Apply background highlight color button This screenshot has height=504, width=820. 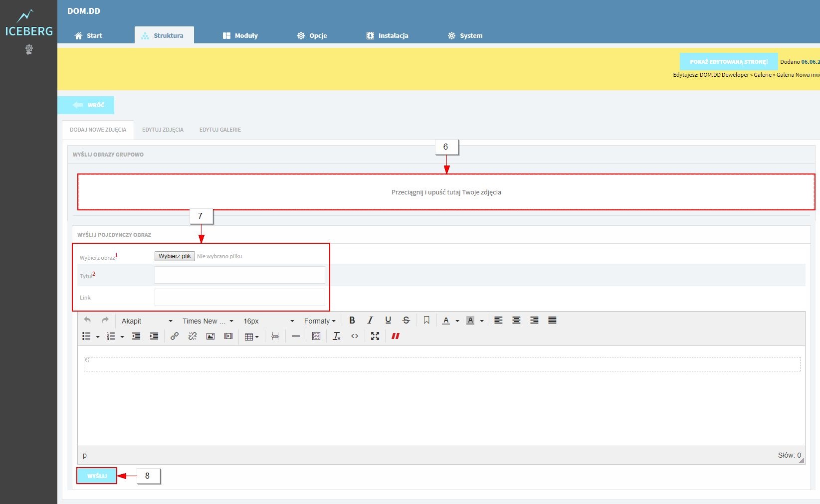click(470, 321)
